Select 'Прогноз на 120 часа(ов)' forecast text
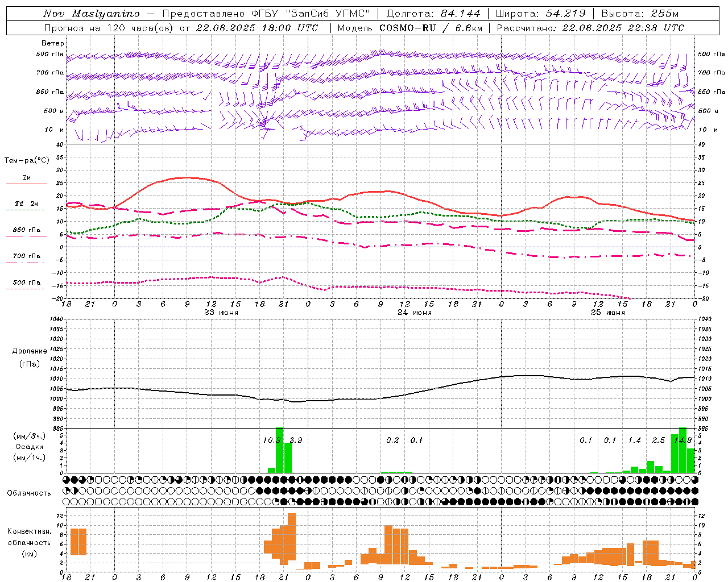 tap(109, 28)
